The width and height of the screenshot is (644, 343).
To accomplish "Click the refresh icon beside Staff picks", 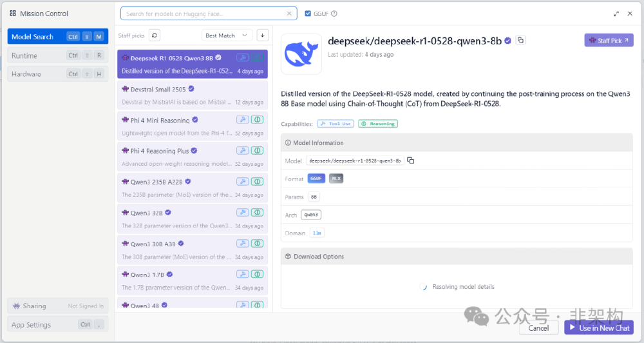I will (x=155, y=35).
